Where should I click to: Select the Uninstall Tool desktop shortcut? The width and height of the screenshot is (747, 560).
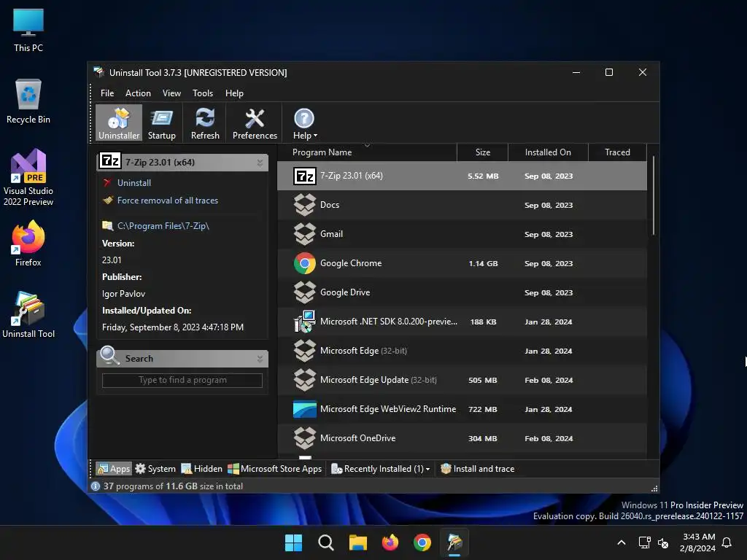tap(28, 315)
